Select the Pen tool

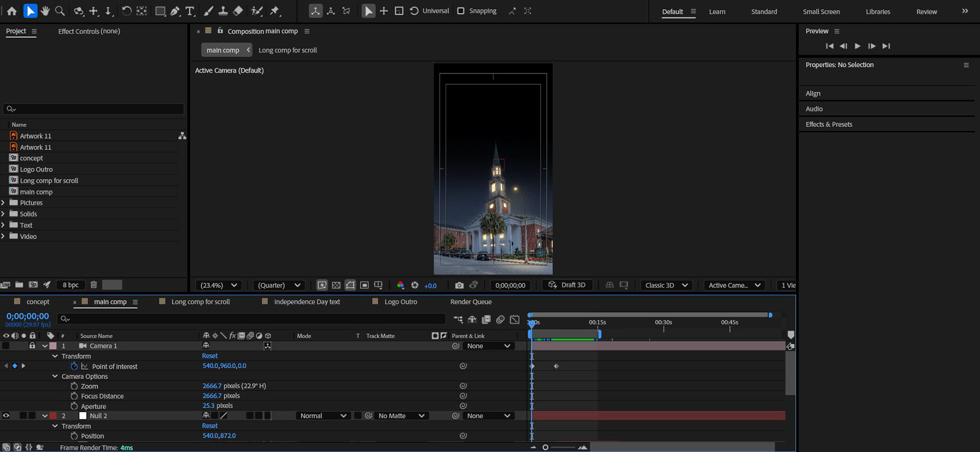[175, 11]
